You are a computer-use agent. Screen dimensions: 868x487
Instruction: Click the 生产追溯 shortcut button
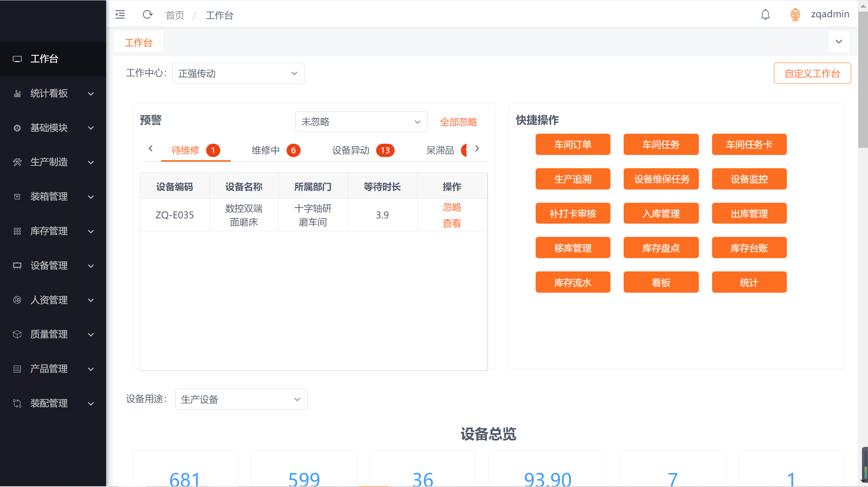tap(573, 179)
